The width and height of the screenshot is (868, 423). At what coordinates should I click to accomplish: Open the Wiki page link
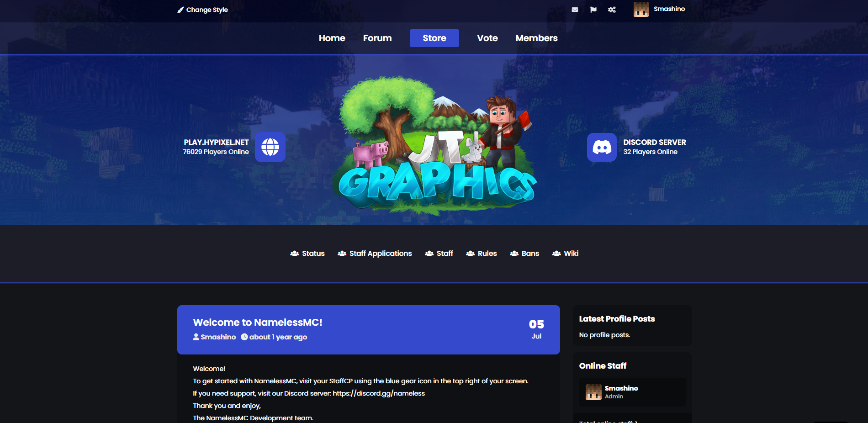coord(571,253)
